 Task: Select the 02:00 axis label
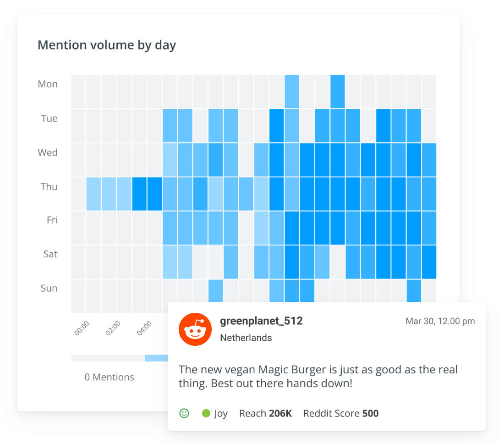(113, 327)
